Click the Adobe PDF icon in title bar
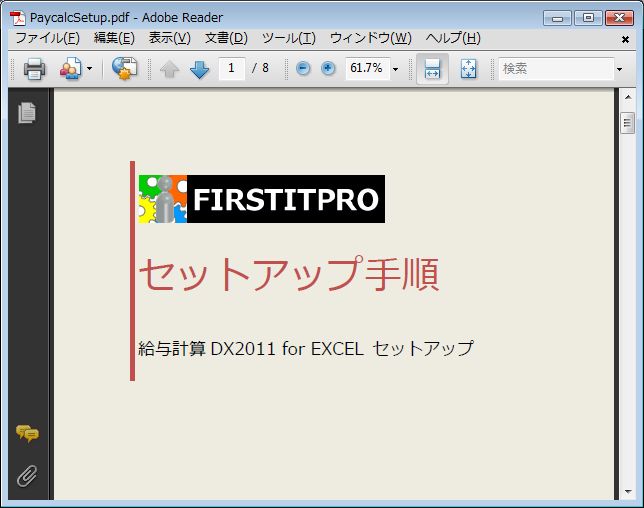644x508 pixels. click(18, 18)
